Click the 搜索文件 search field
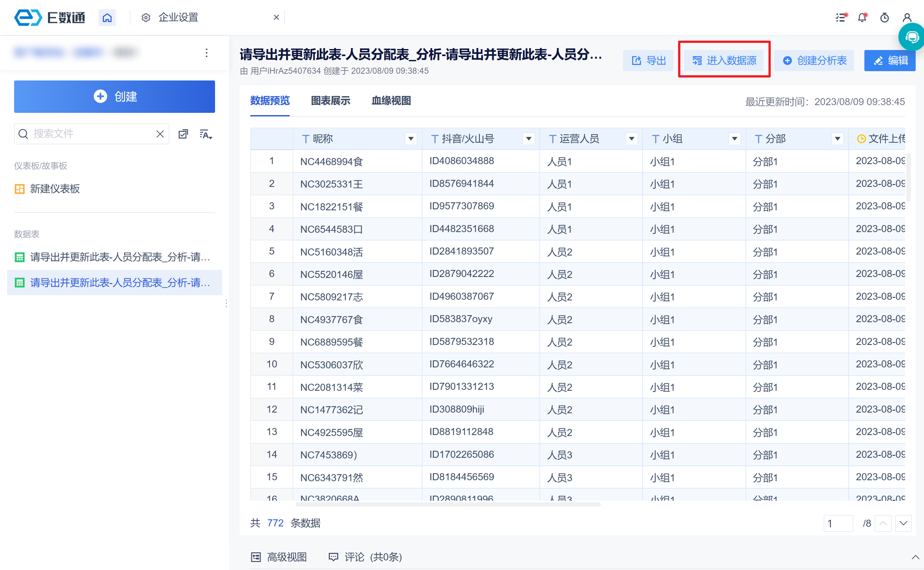 click(90, 134)
